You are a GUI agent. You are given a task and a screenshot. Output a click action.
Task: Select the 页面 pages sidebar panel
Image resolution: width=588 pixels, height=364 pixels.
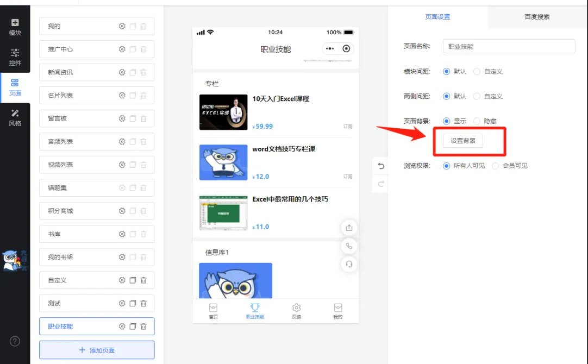point(15,87)
